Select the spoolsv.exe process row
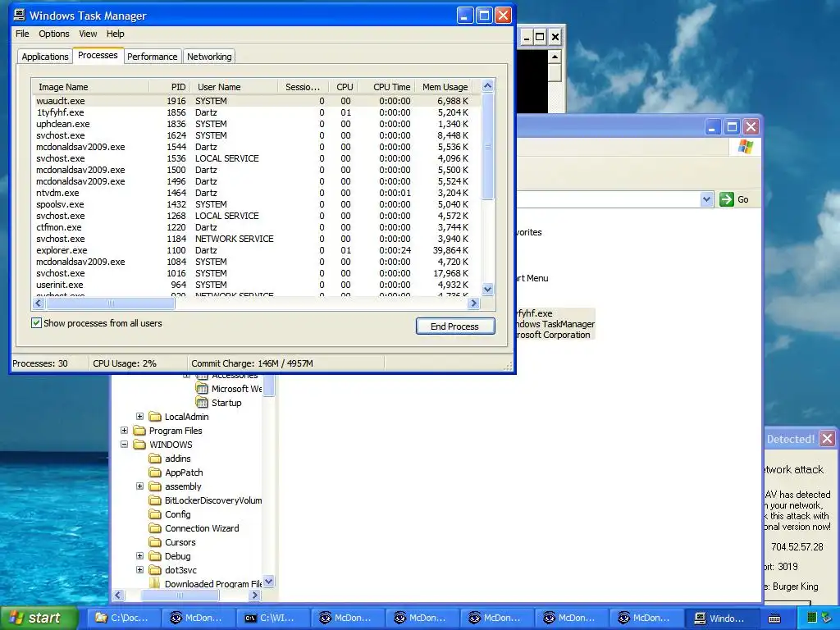The width and height of the screenshot is (840, 630). click(256, 204)
